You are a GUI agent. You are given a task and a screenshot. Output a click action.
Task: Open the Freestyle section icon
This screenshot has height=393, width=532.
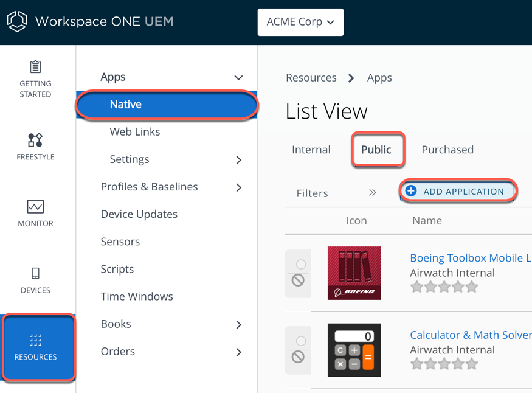(35, 140)
